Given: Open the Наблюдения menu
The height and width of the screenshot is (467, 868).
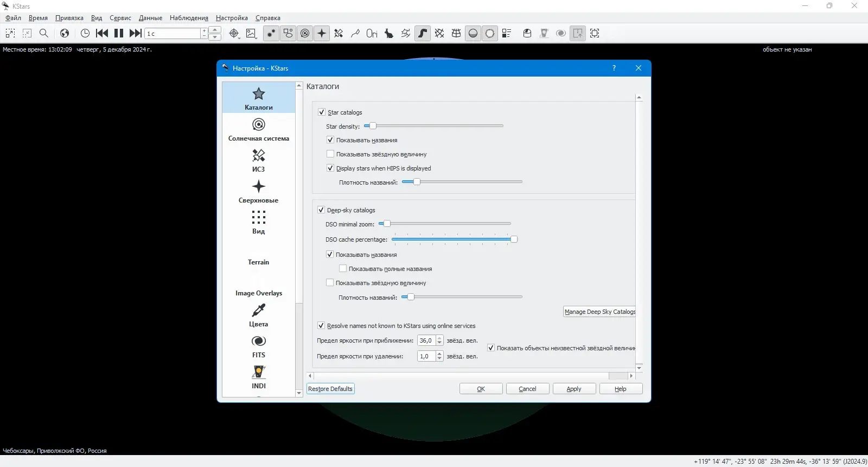Looking at the screenshot, I should (x=189, y=18).
